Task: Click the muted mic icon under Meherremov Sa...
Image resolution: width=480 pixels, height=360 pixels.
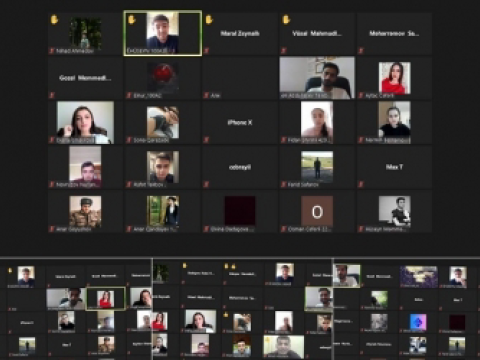Action: click(361, 51)
